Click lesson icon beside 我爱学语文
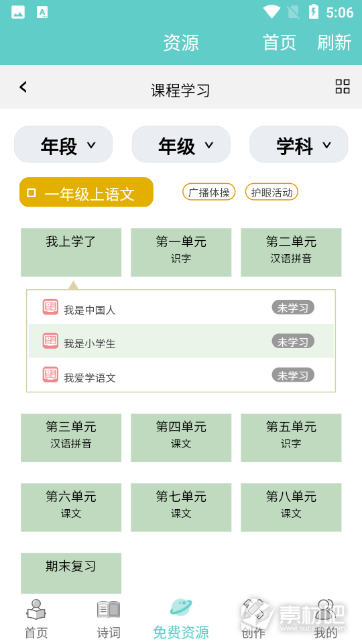362x644 pixels. click(50, 374)
